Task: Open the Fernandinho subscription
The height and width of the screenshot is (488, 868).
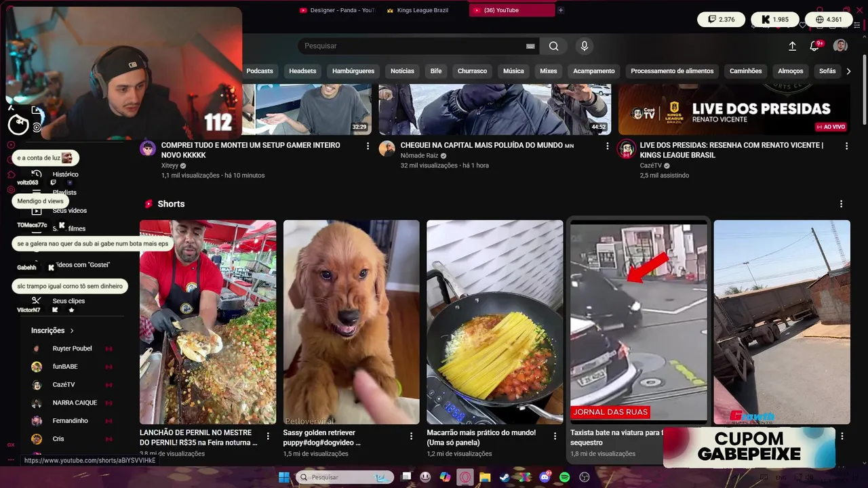Action: pos(71,421)
